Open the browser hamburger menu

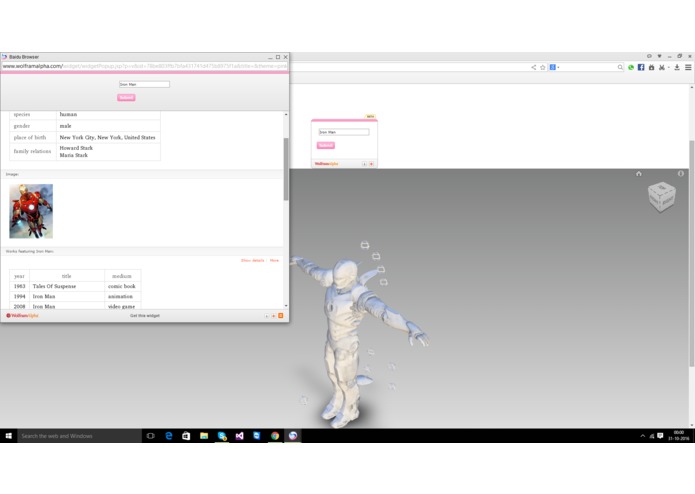688,67
